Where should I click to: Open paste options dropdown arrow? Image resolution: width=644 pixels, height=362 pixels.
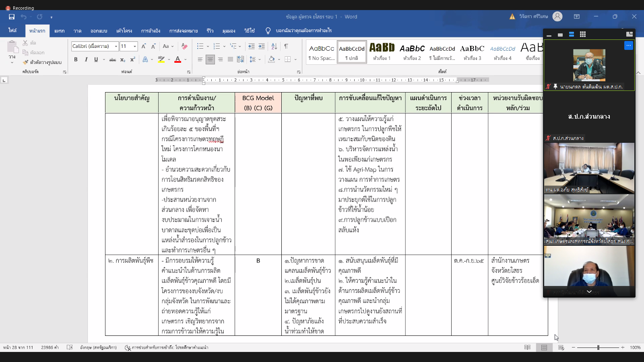coord(12,63)
